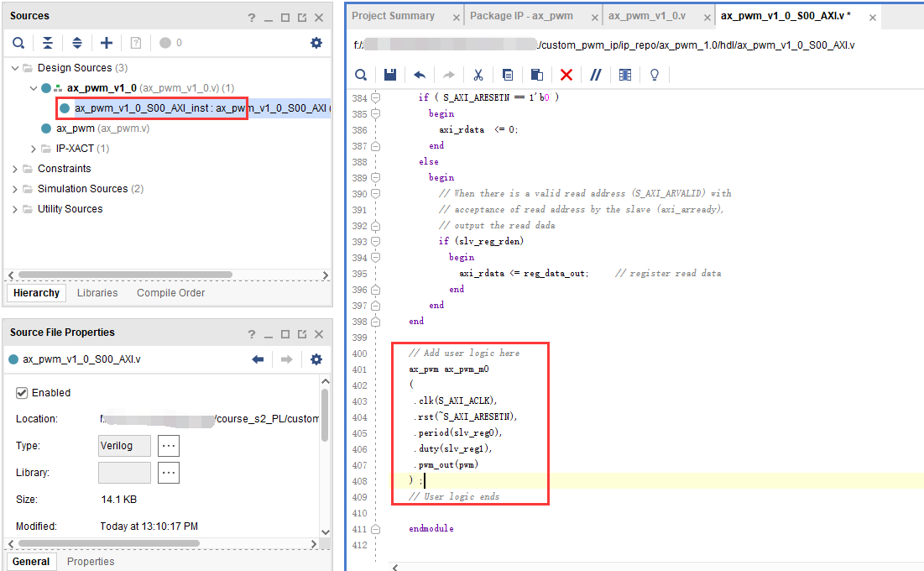
Task: Cut the selected code
Action: click(x=478, y=75)
